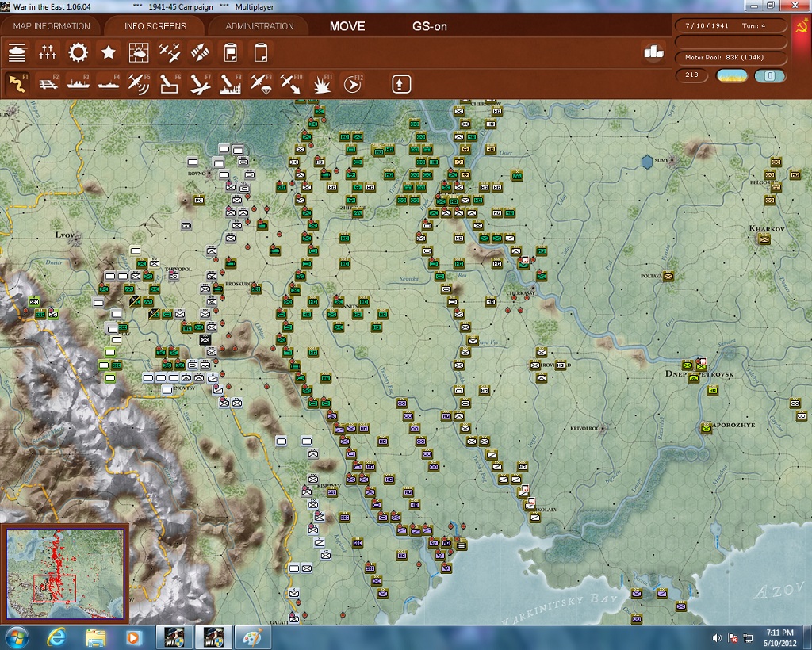
Task: Select F1 move mode arrow icon
Action: [x=17, y=84]
